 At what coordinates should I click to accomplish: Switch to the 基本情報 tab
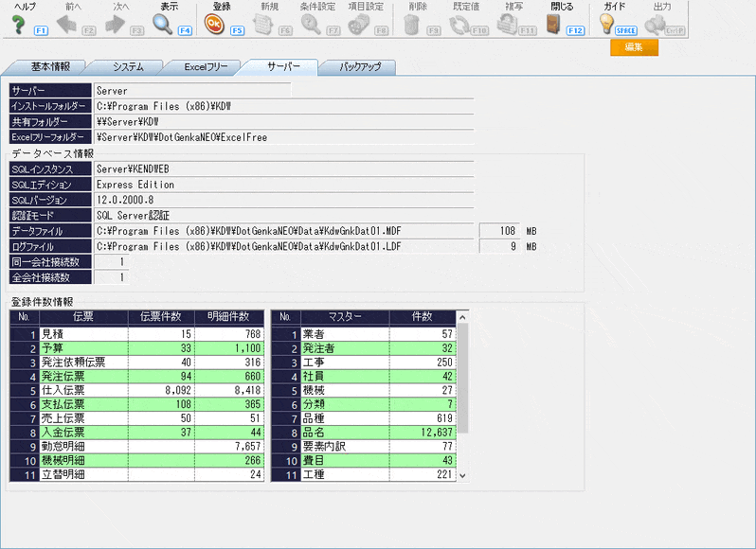point(50,67)
